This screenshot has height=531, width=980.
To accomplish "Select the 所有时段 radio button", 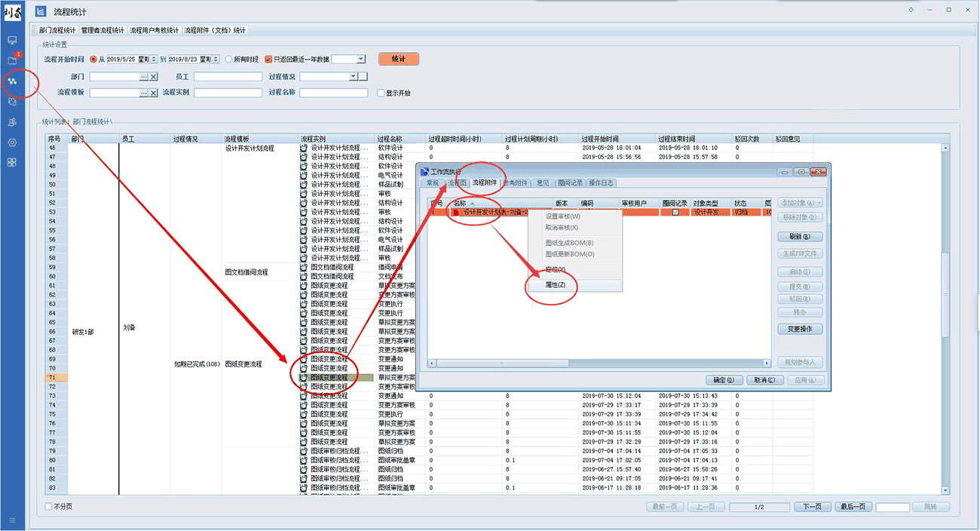I will (x=228, y=60).
